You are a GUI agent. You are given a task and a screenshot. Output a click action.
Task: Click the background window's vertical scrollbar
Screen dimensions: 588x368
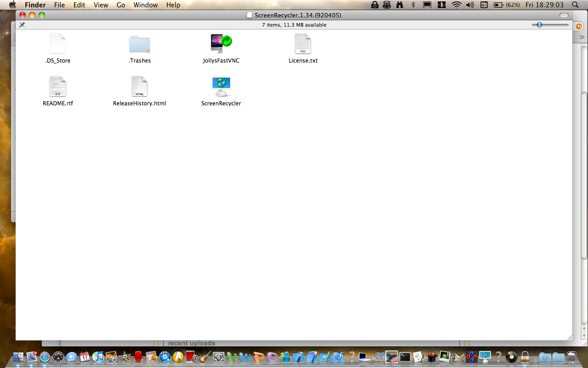584,175
